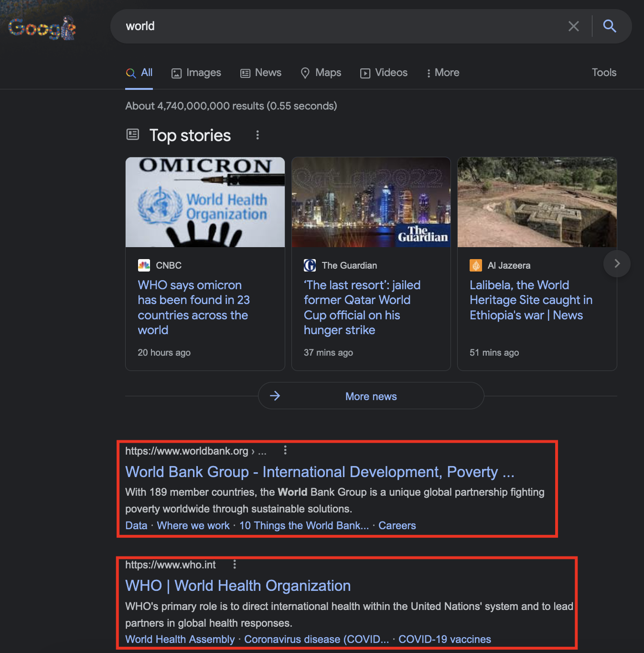
Task: Open 'WHO | World Health Organization' result
Action: click(x=238, y=586)
